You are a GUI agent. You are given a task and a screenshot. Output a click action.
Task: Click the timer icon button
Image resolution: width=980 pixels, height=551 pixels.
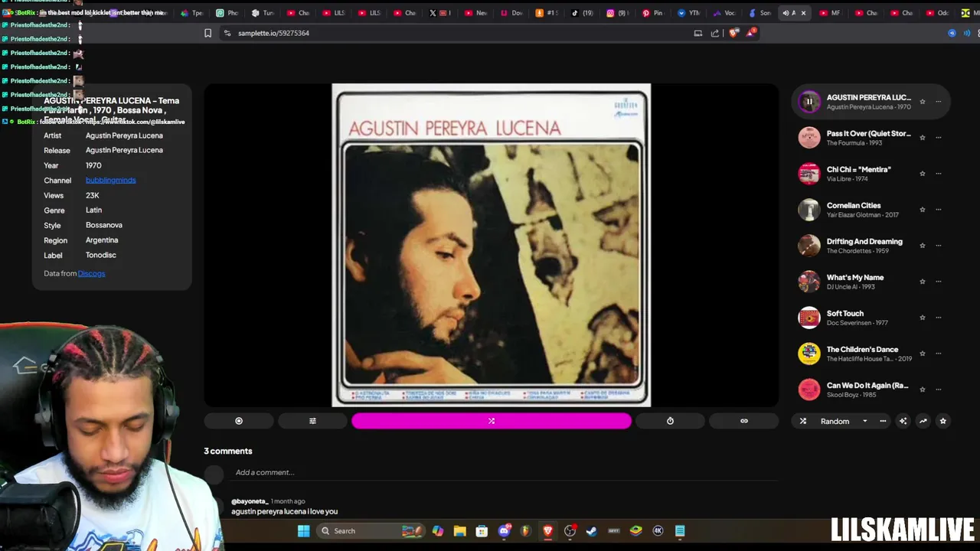pos(670,421)
